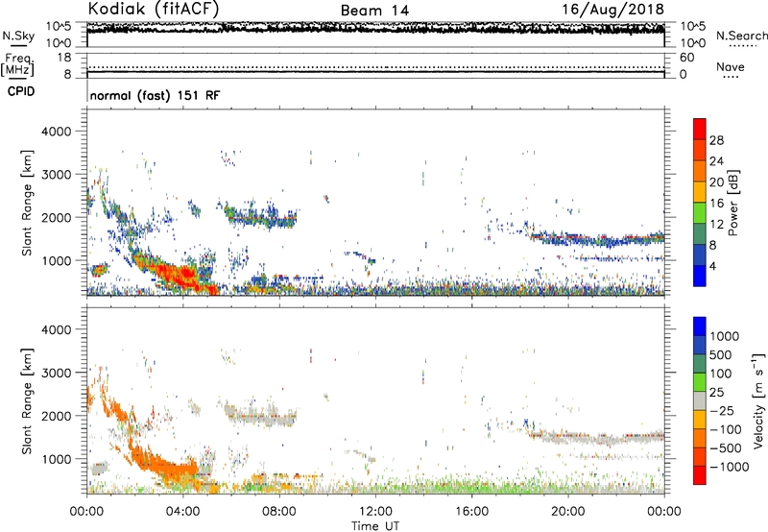Click the yellow 16–20 dB Power colorbar segment

[700, 192]
